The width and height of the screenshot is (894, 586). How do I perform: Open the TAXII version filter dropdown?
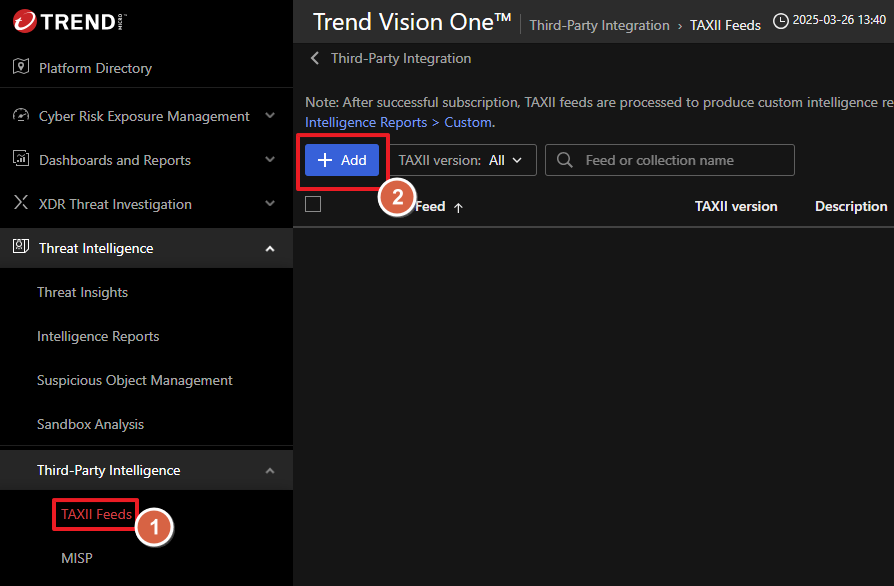pos(462,160)
